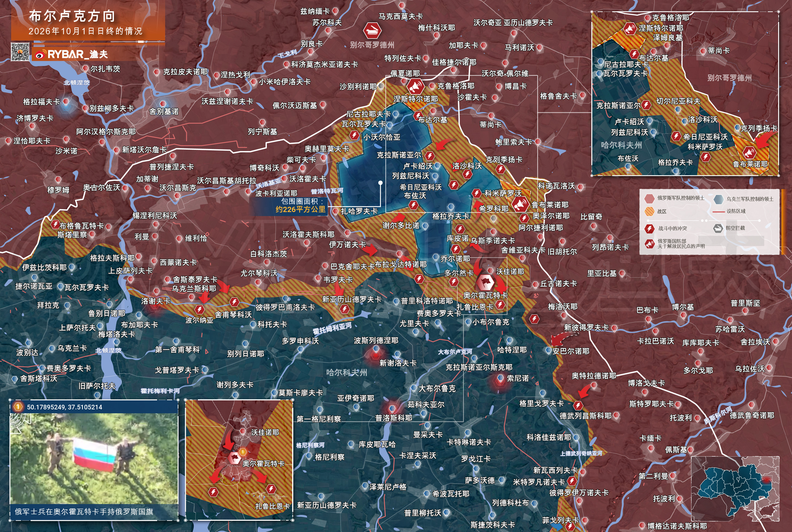
Task: Click clash icon beside 米特罗凡诺夫卡
Action: 572,481
